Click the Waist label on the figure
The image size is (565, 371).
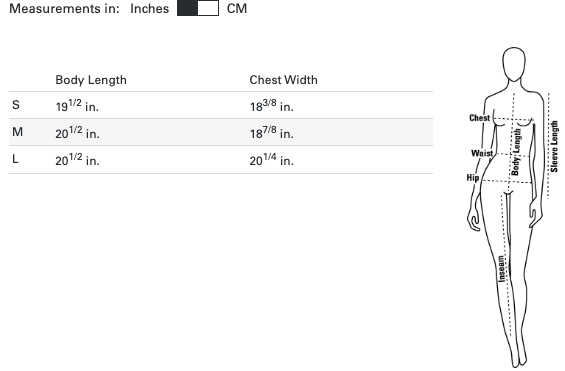[x=482, y=153]
